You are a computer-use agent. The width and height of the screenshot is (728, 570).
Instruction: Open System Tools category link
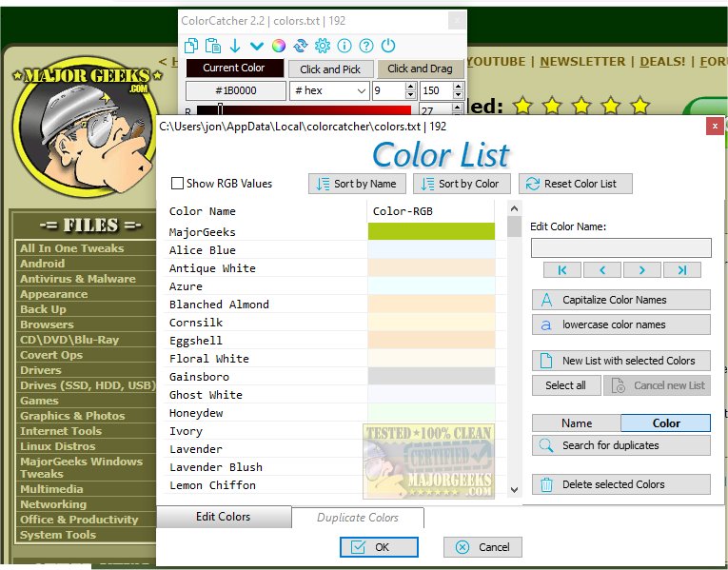(x=58, y=535)
